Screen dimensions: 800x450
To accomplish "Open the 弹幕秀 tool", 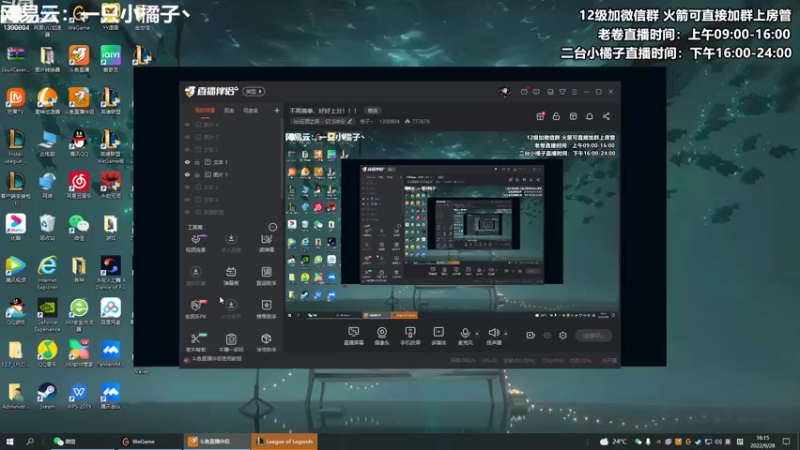I will 231,276.
